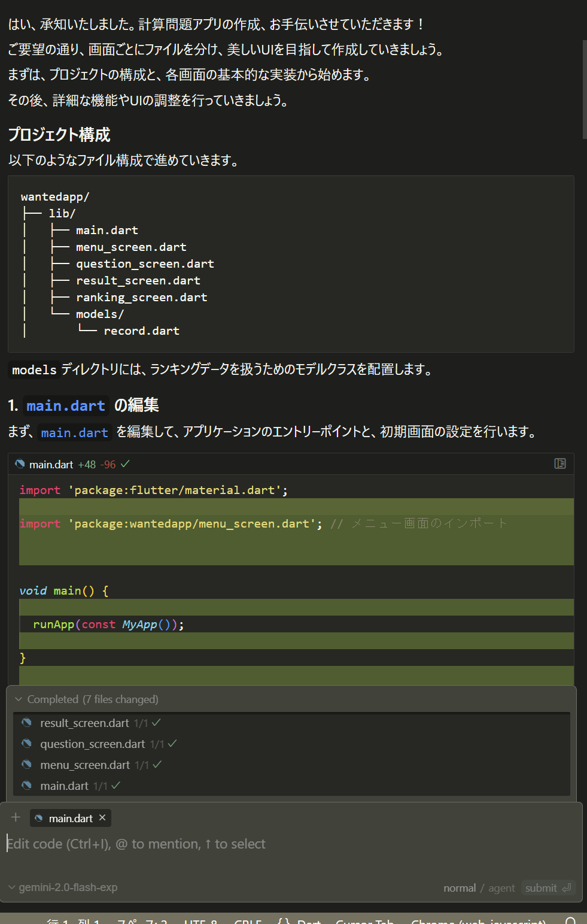Click the main.dart context tab in the input box
This screenshot has height=924, width=587.
pos(70,818)
